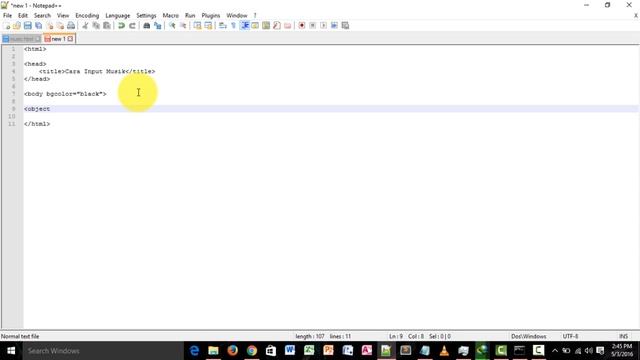Open the Search menu
640x360 pixels.
(x=42, y=16)
